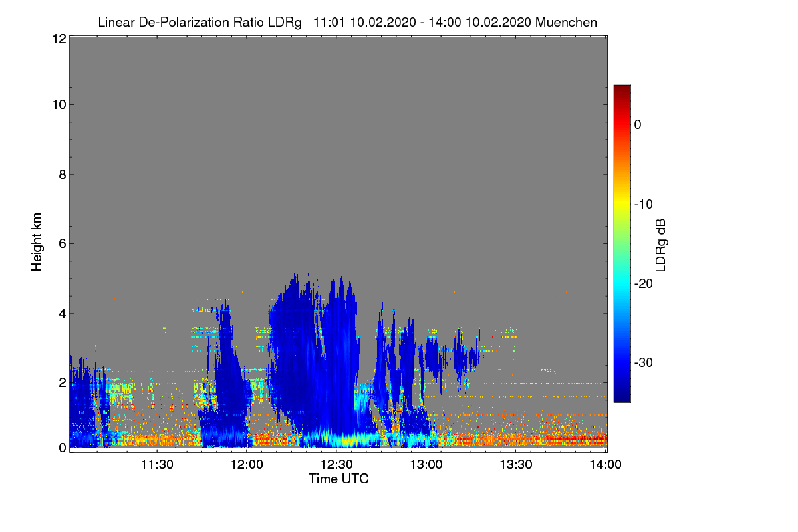Click the '11:30' time tick label
The image size is (798, 532).
pyautogui.click(x=157, y=465)
